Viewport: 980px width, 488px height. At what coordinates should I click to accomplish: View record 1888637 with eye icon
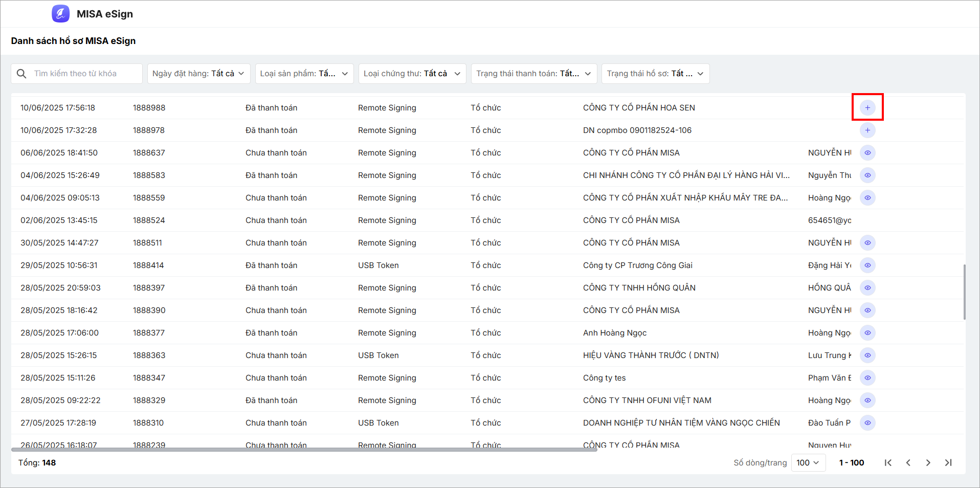tap(867, 153)
